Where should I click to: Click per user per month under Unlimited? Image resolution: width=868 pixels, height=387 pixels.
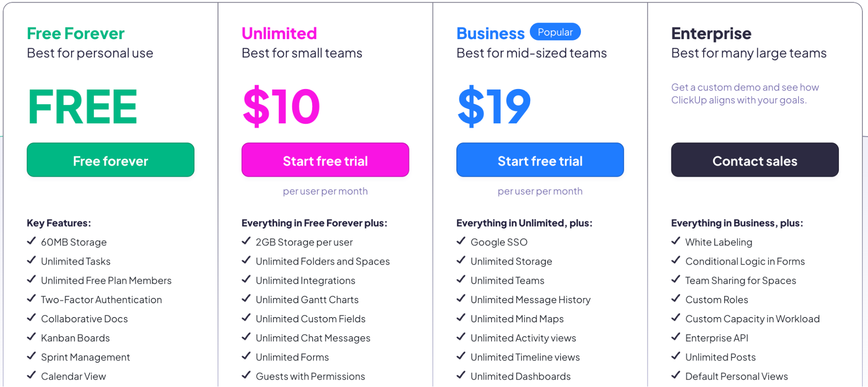(325, 191)
